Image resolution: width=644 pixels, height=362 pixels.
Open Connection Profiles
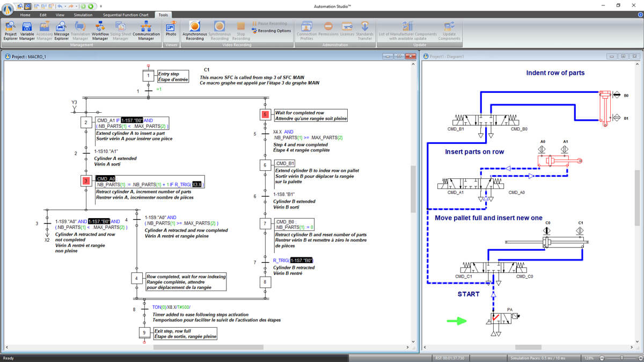pos(306,31)
